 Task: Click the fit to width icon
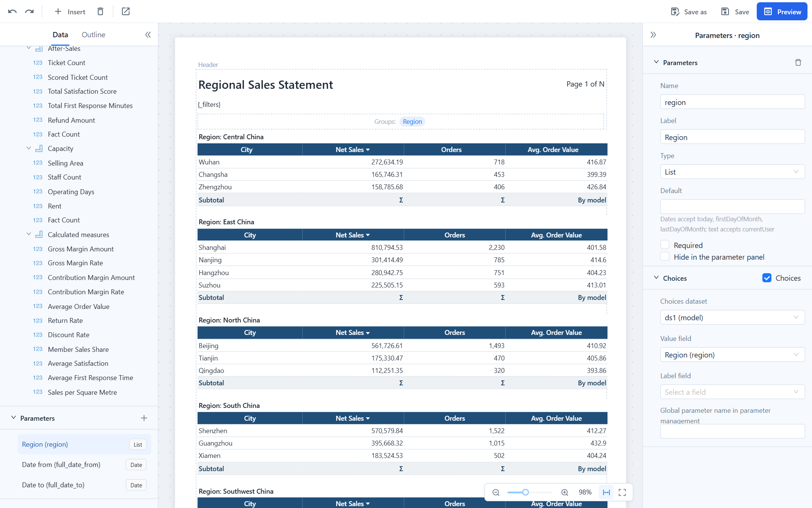(606, 492)
